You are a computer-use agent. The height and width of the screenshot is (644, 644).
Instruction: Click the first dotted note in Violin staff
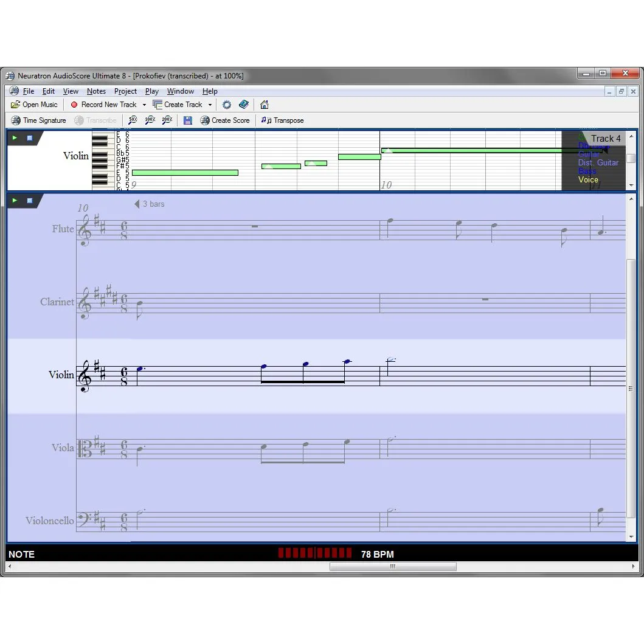tap(140, 369)
